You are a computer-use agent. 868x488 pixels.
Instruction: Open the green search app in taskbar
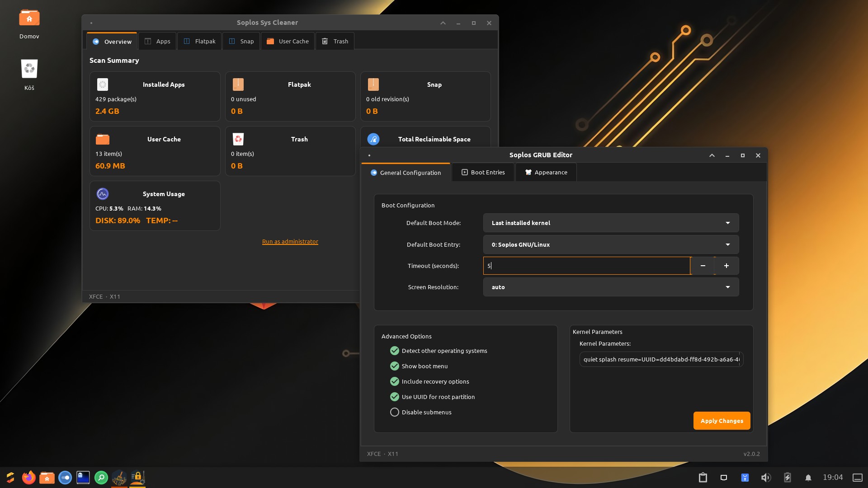click(x=101, y=478)
